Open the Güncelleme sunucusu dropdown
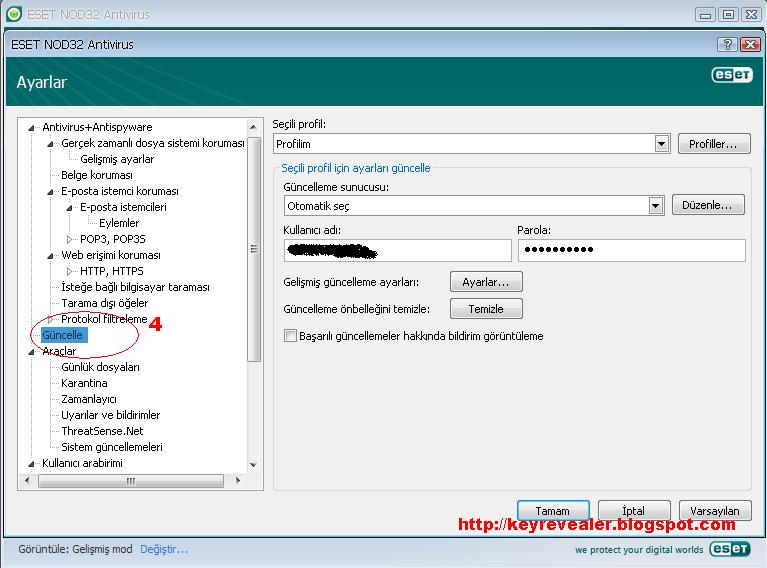Viewport: 767px width, 568px height. coord(656,206)
